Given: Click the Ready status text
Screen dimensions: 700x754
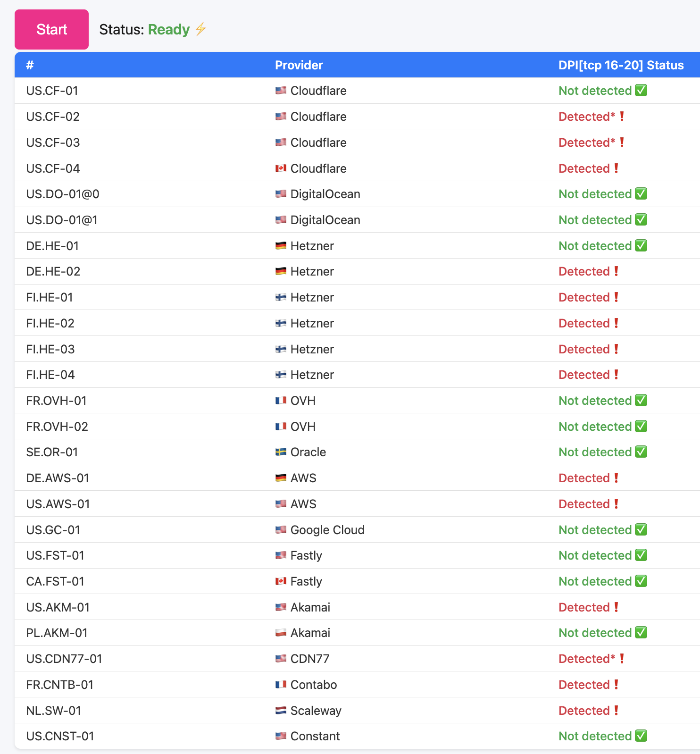Looking at the screenshot, I should [168, 29].
